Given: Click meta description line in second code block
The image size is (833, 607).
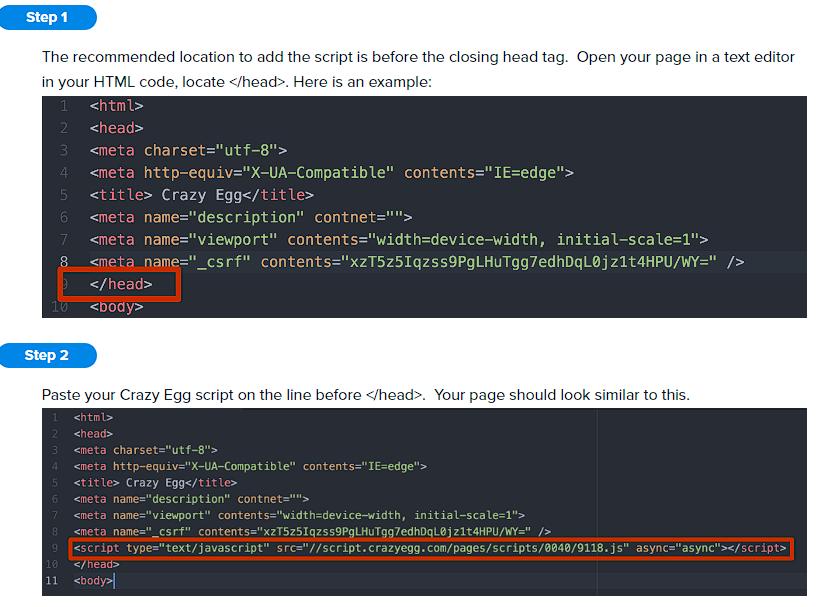Looking at the screenshot, I should [191, 499].
